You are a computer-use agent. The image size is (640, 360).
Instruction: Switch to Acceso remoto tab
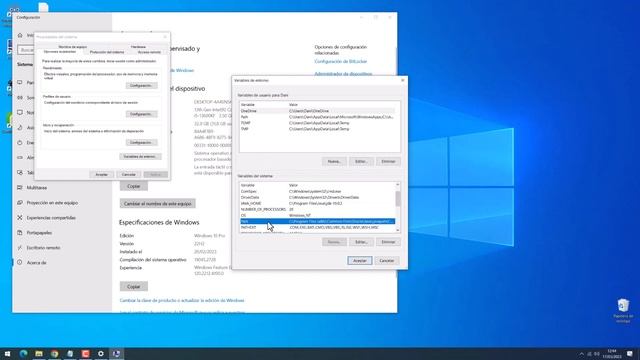point(149,52)
